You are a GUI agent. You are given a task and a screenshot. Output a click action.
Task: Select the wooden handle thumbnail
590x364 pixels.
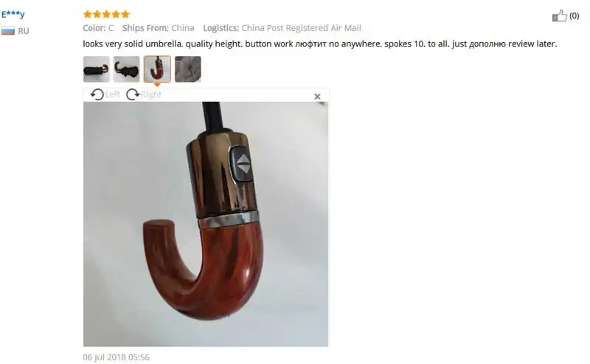point(157,69)
